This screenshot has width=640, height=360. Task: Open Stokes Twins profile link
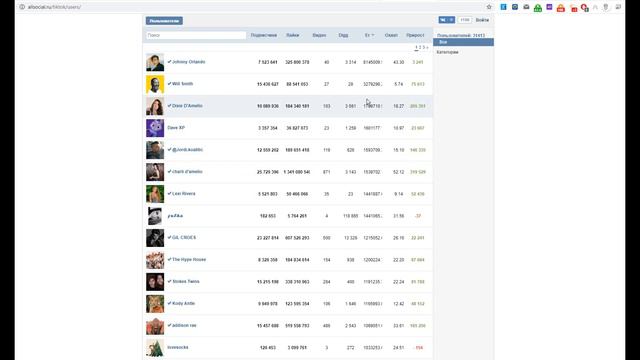click(186, 282)
